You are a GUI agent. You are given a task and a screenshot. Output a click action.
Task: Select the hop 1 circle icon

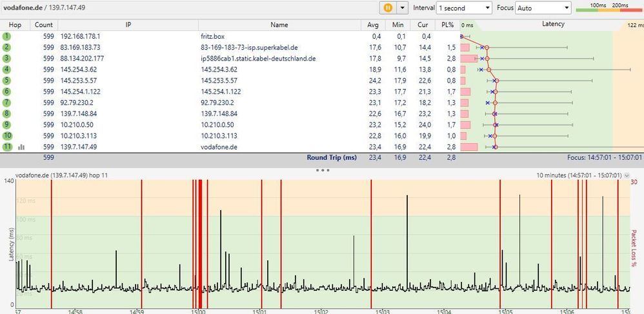tap(7, 37)
